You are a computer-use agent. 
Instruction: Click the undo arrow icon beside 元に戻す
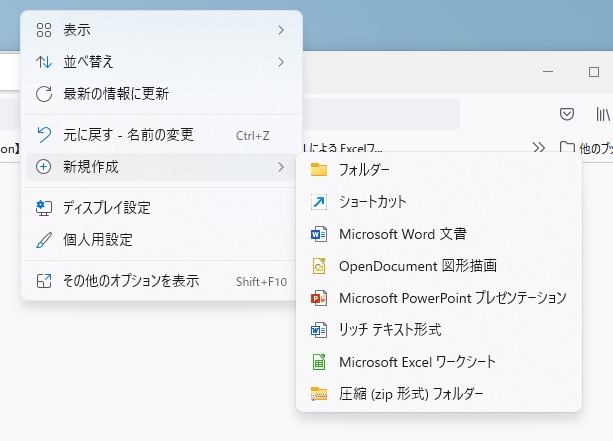(x=44, y=135)
